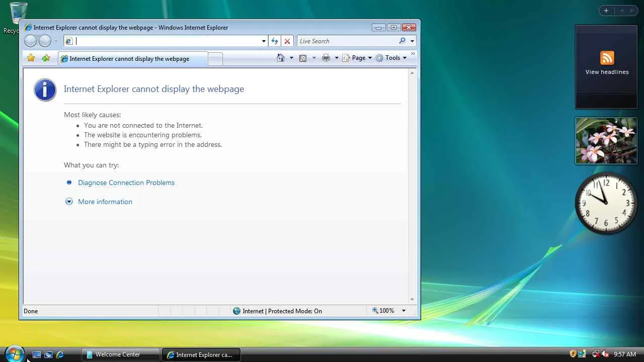Open the zoom level dropdown arrow
Screen dimensions: 644x362
pyautogui.click(x=404, y=311)
